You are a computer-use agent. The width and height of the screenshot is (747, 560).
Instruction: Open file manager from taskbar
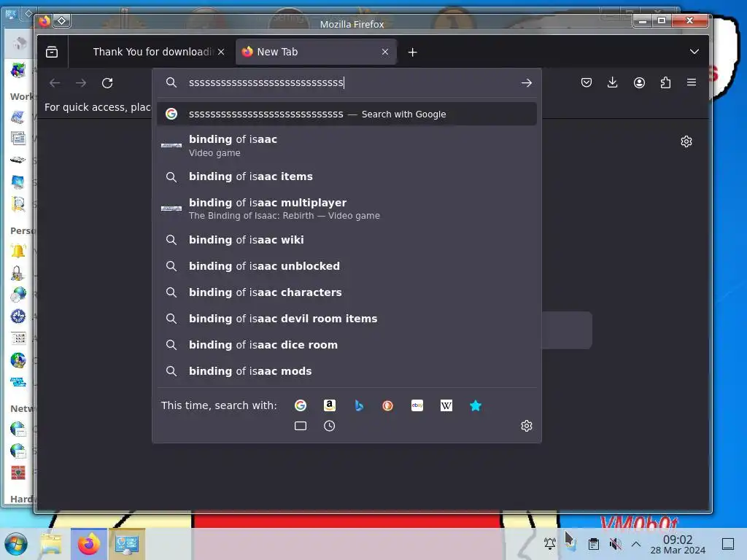[52, 544]
